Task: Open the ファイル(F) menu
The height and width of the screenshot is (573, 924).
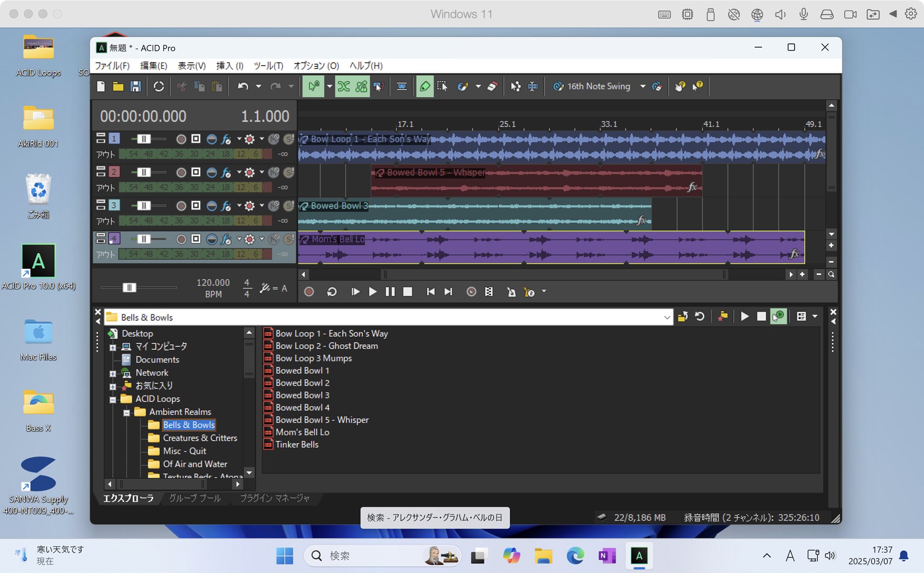Action: (x=112, y=65)
